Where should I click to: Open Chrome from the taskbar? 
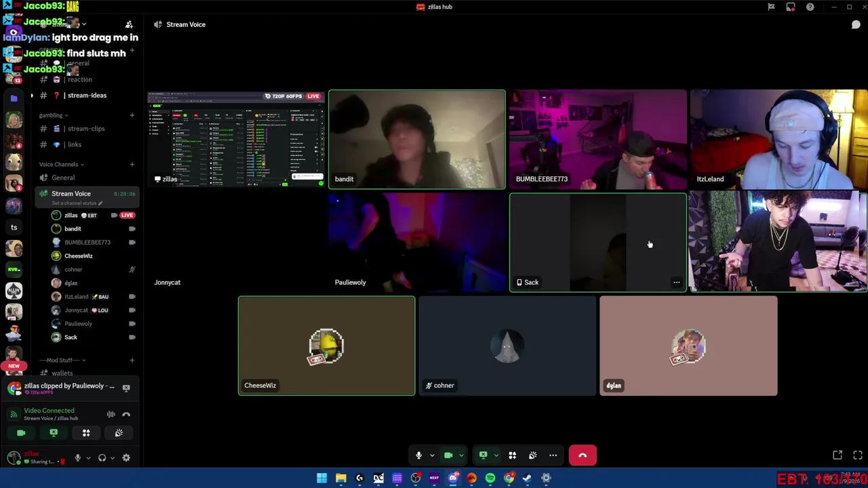pyautogui.click(x=509, y=479)
